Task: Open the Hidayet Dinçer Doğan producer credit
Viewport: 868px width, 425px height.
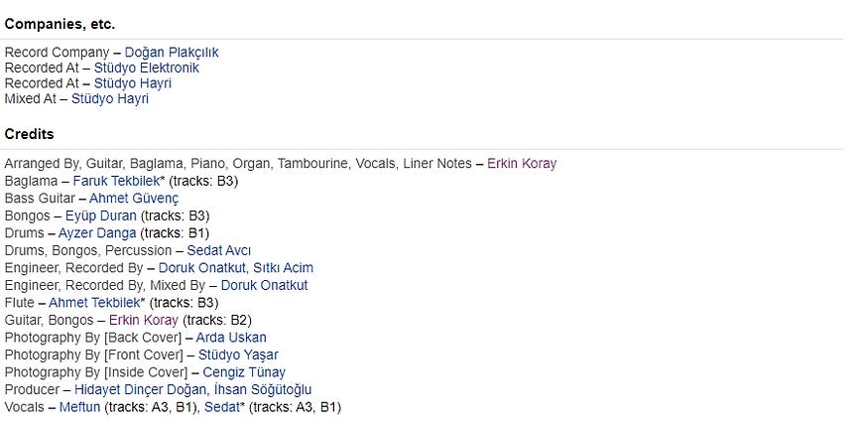Action: [140, 389]
